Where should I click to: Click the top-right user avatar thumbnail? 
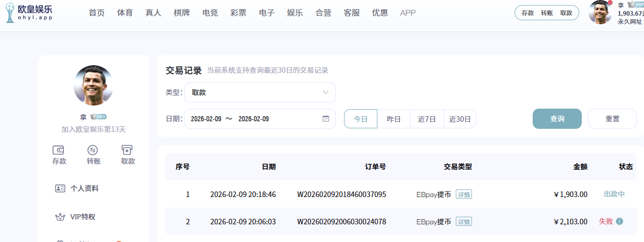click(600, 13)
